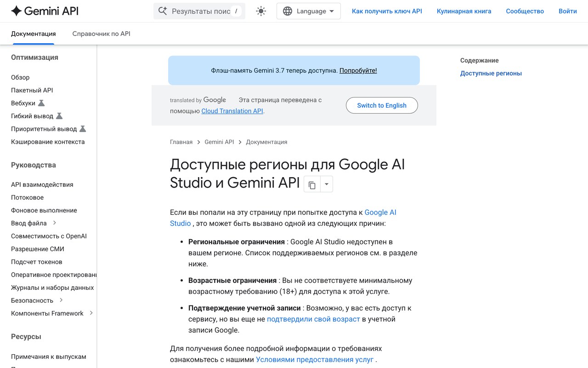The image size is (588, 368).
Task: Click the Главная breadcrumb
Action: tap(181, 142)
